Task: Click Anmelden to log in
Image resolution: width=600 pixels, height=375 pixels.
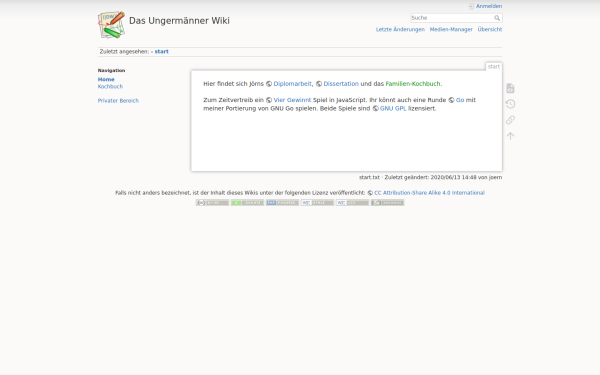Action: click(x=489, y=6)
